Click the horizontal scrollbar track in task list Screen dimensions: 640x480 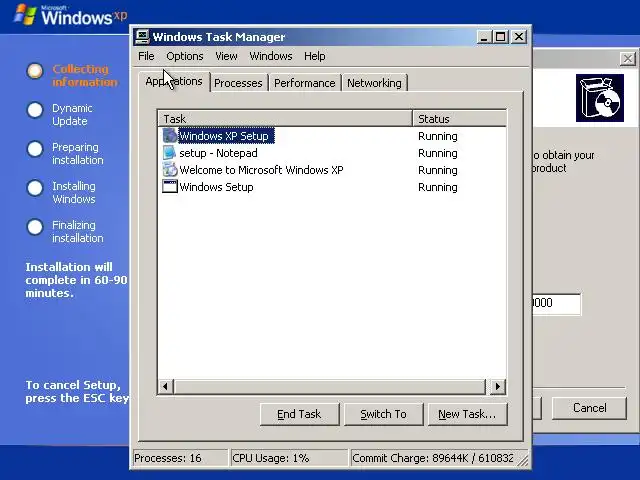(x=330, y=386)
